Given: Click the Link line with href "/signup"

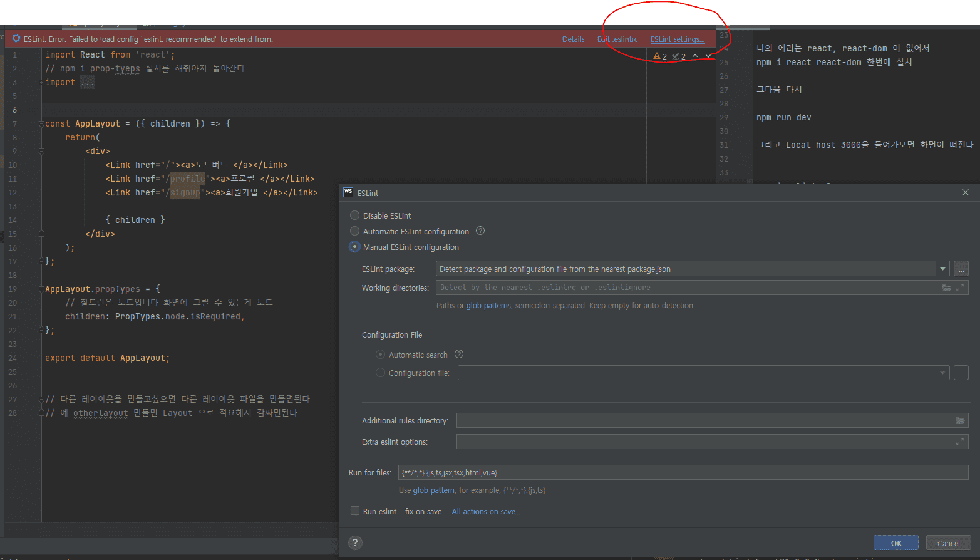Looking at the screenshot, I should coord(211,192).
